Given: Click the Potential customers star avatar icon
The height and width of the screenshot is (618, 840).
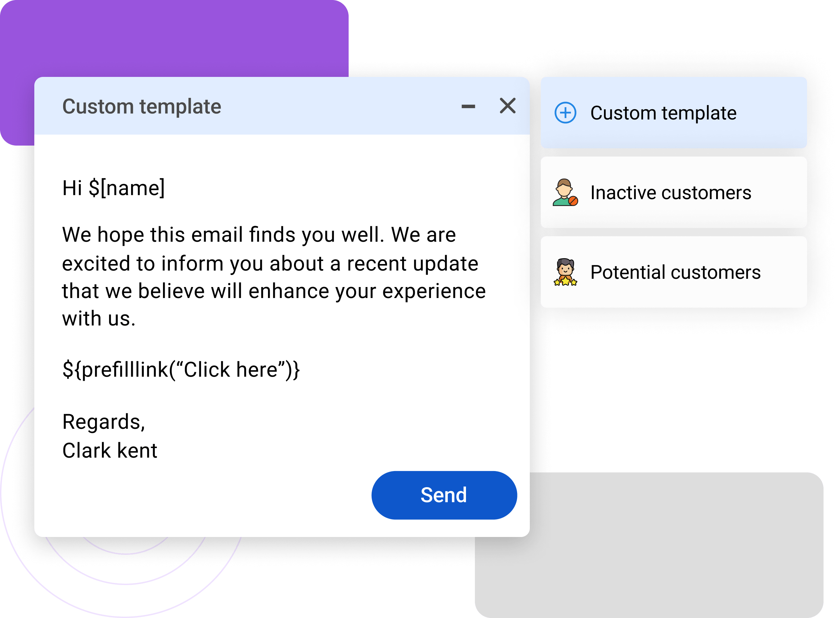Looking at the screenshot, I should (x=565, y=272).
